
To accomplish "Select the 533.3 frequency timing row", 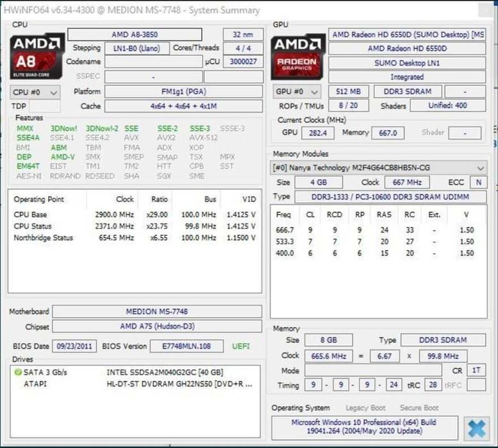I will 376,242.
